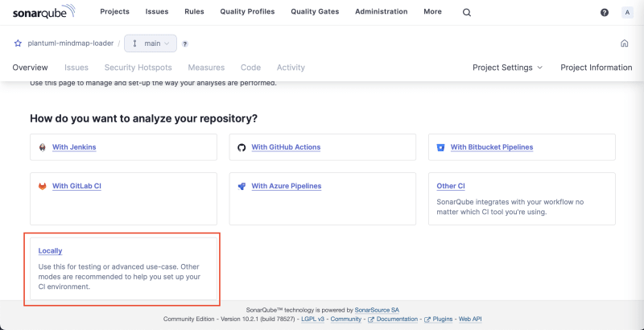Click the external link icon before Plugins
The height and width of the screenshot is (330, 644).
click(427, 320)
